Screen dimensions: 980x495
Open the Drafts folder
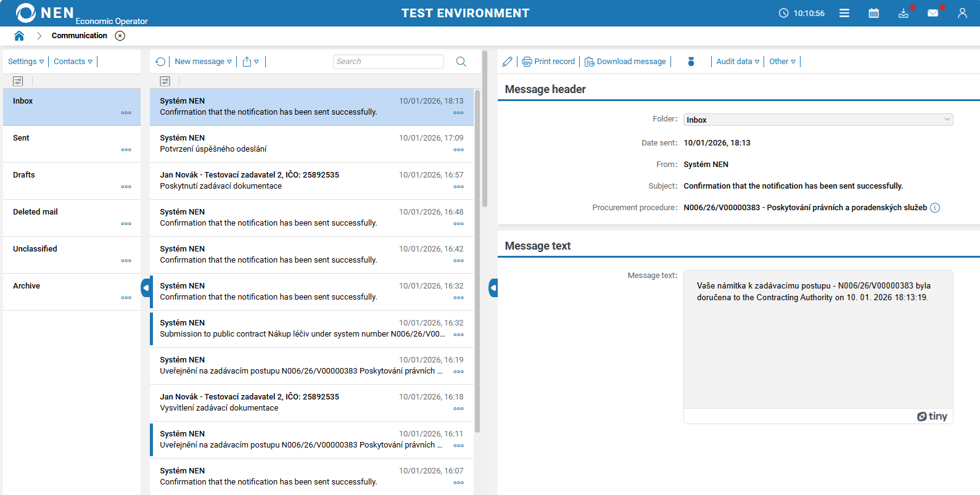click(24, 175)
